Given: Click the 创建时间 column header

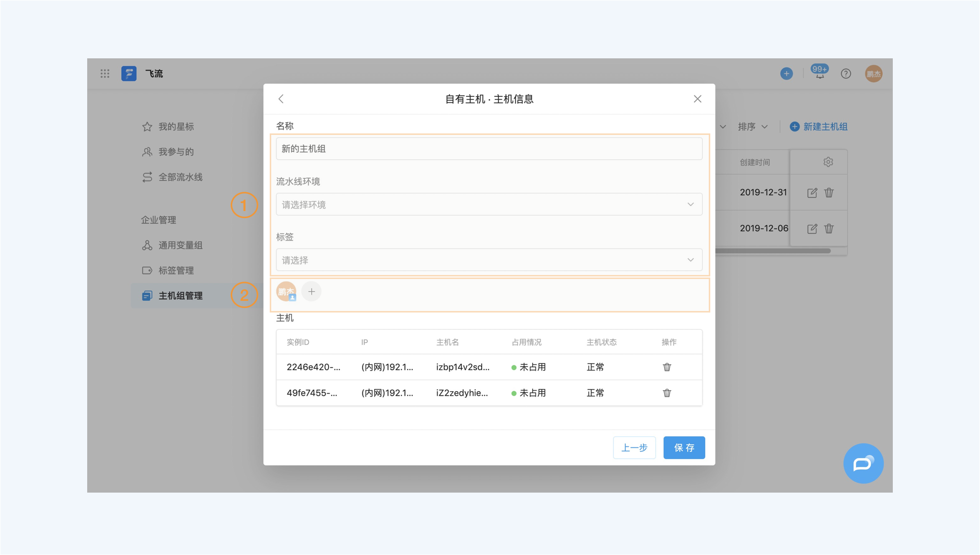Looking at the screenshot, I should tap(754, 162).
